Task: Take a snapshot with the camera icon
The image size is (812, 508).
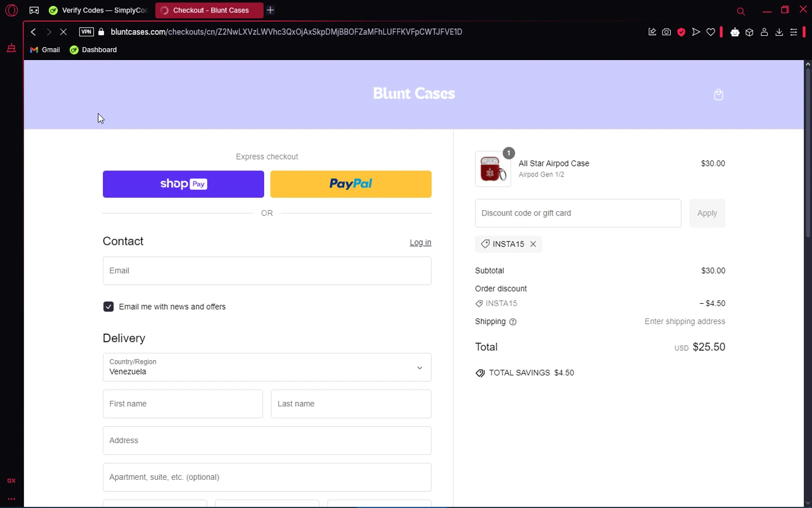Action: pos(666,32)
